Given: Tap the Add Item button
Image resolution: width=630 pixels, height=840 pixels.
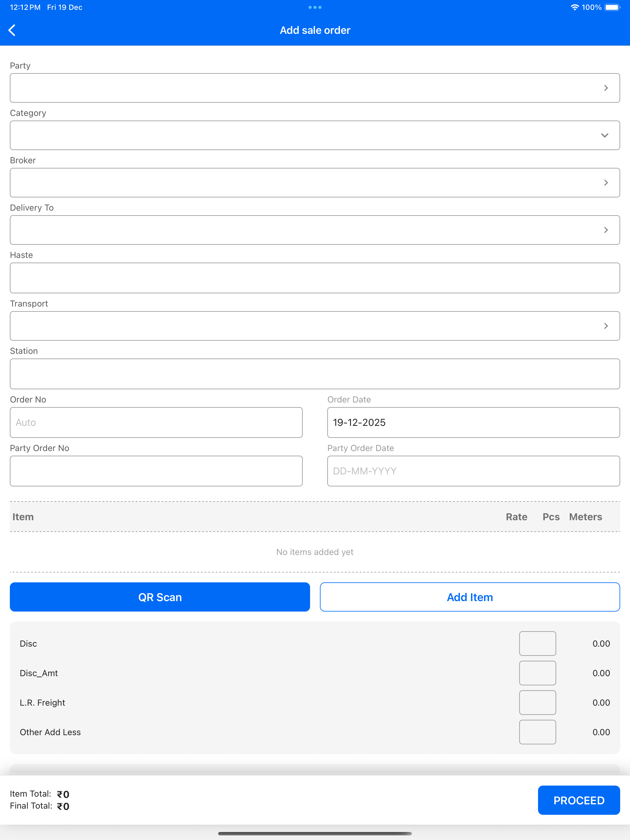Looking at the screenshot, I should (x=470, y=597).
